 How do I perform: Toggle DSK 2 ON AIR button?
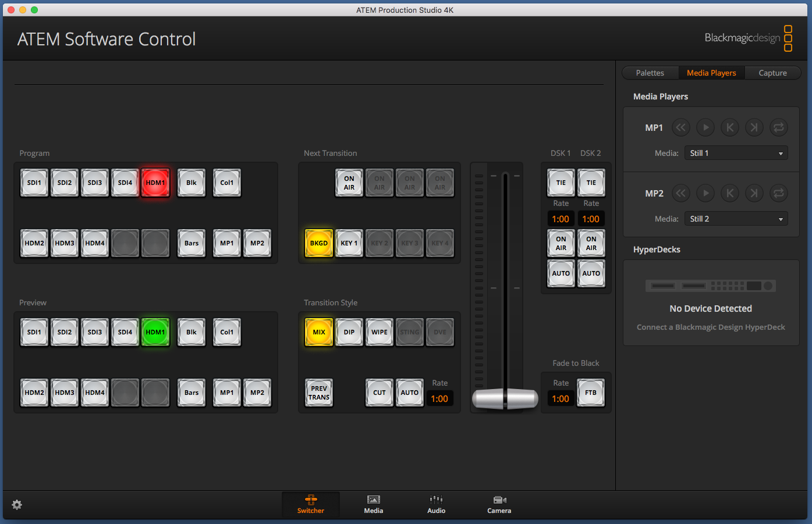pyautogui.click(x=591, y=243)
